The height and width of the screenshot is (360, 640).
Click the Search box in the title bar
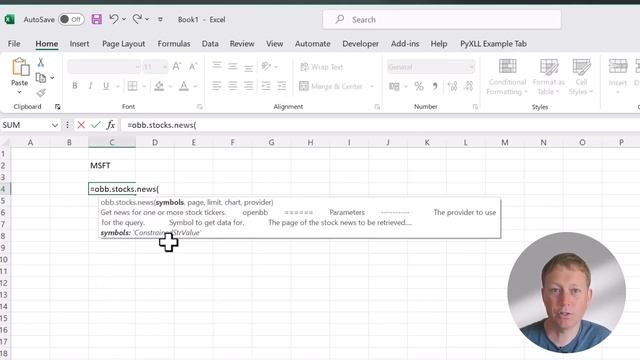pos(442,20)
